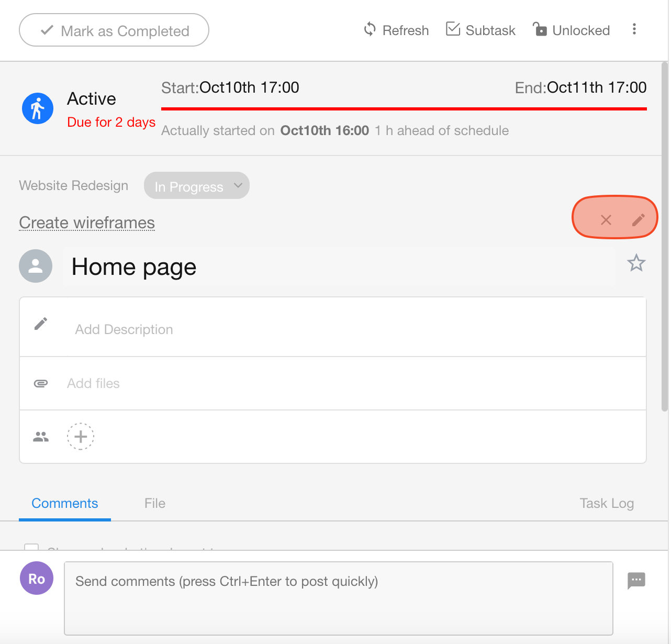
Task: Toggle the Unlocked lock status
Action: click(571, 30)
